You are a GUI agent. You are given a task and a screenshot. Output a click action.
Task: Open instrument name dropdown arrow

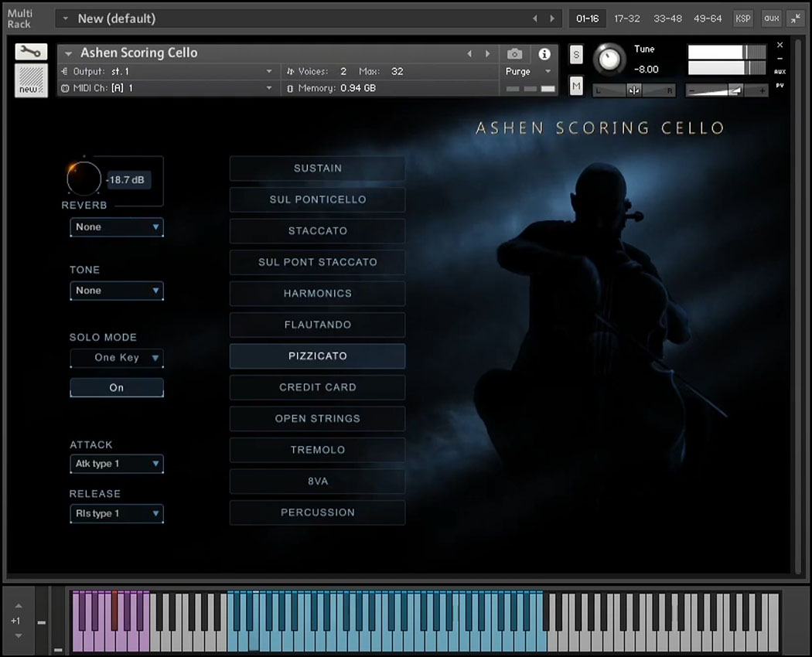coord(68,53)
